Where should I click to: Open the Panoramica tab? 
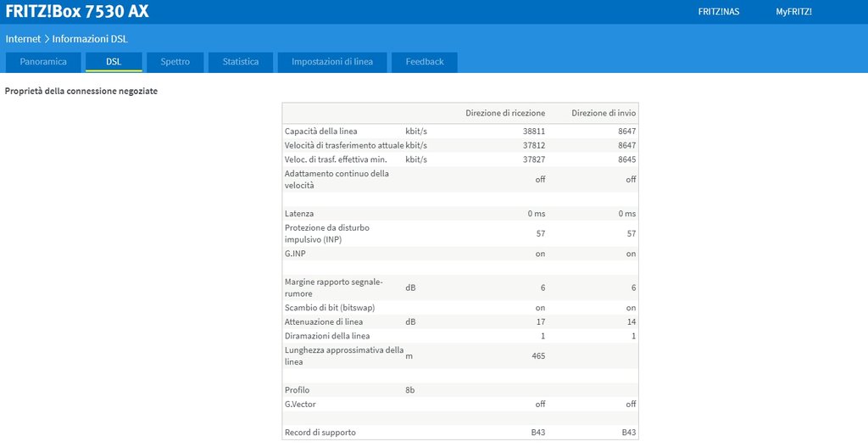click(x=43, y=62)
